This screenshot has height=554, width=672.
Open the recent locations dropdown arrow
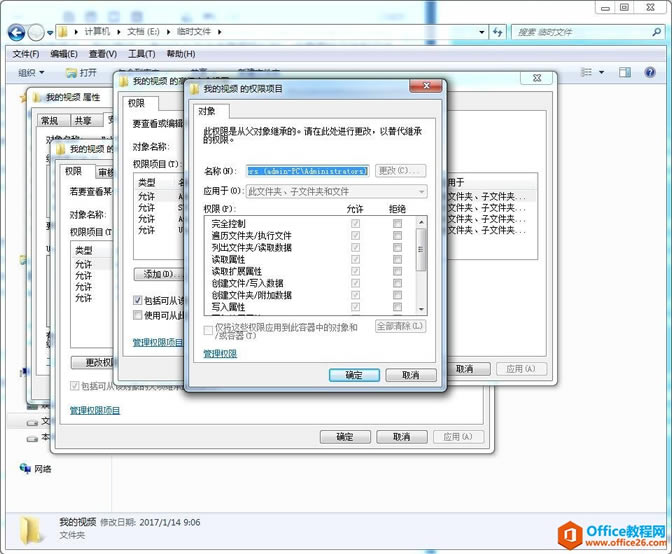(50, 33)
